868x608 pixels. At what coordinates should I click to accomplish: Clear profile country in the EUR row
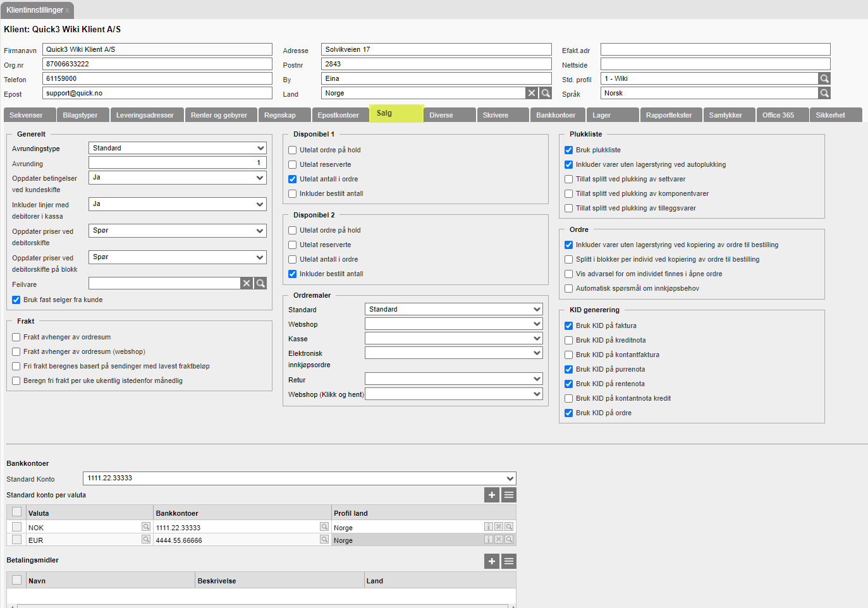[499, 539]
